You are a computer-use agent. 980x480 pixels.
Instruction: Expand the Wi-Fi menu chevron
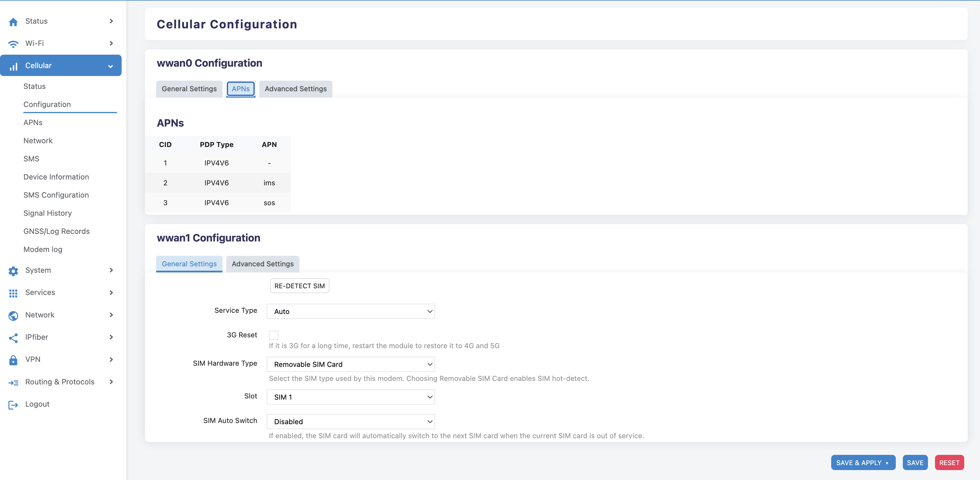(x=111, y=43)
